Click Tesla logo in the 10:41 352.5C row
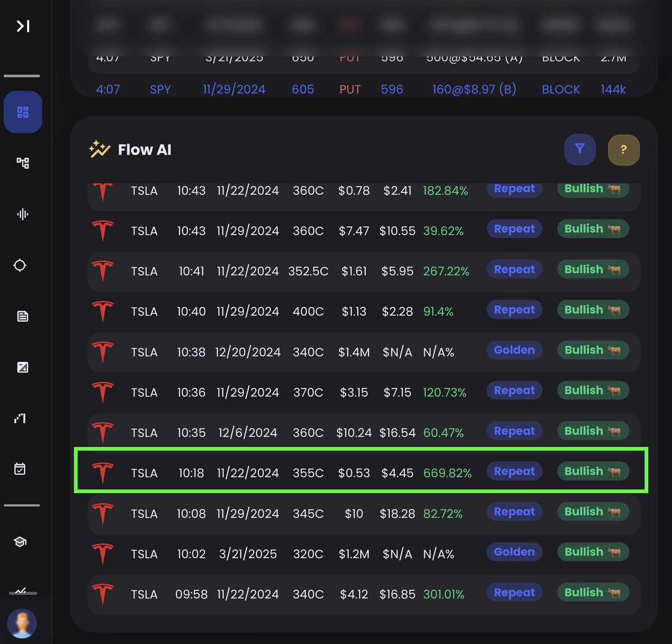Image resolution: width=672 pixels, height=644 pixels. [x=102, y=271]
